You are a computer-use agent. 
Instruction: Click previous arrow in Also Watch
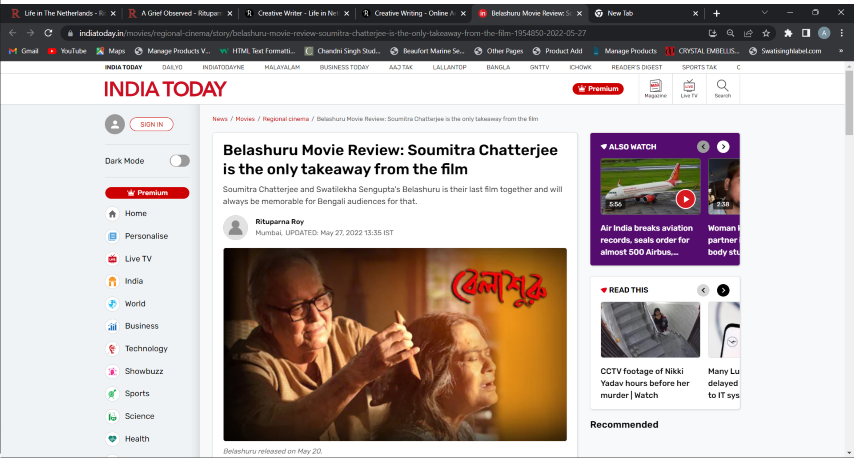(x=703, y=146)
